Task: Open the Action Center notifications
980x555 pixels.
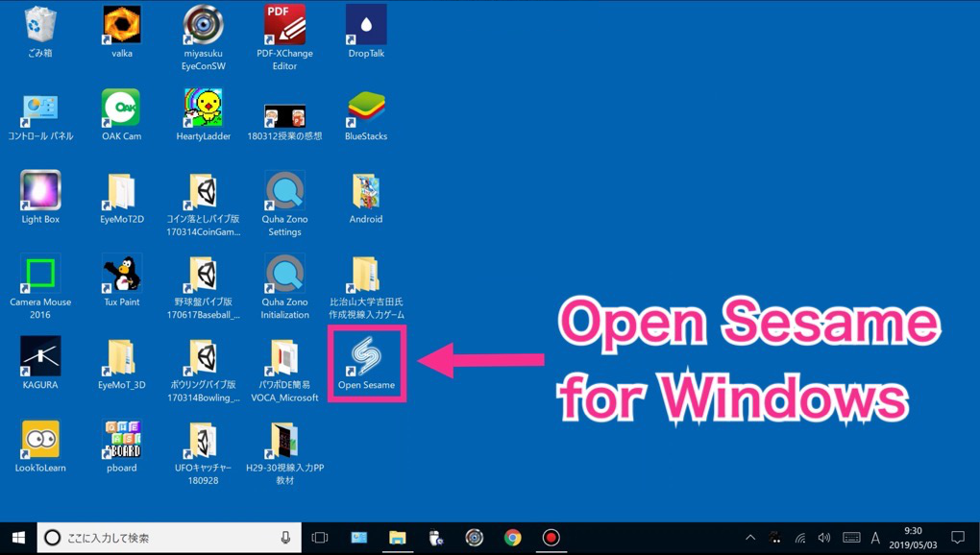Action: (x=958, y=538)
